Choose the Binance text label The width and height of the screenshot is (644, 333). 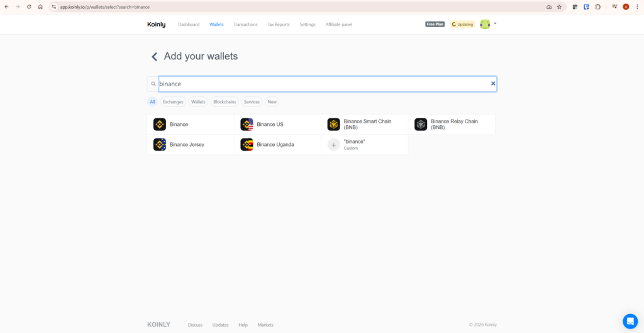point(179,124)
